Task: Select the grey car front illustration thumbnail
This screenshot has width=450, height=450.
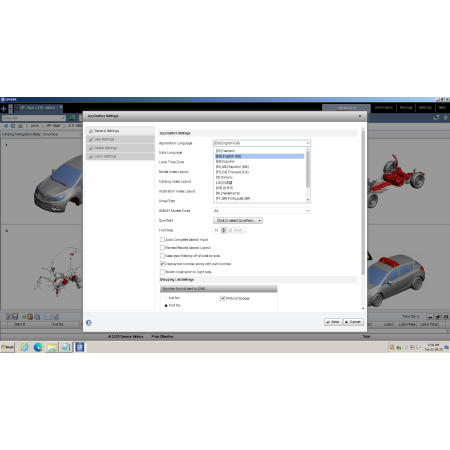Action: [x=58, y=185]
